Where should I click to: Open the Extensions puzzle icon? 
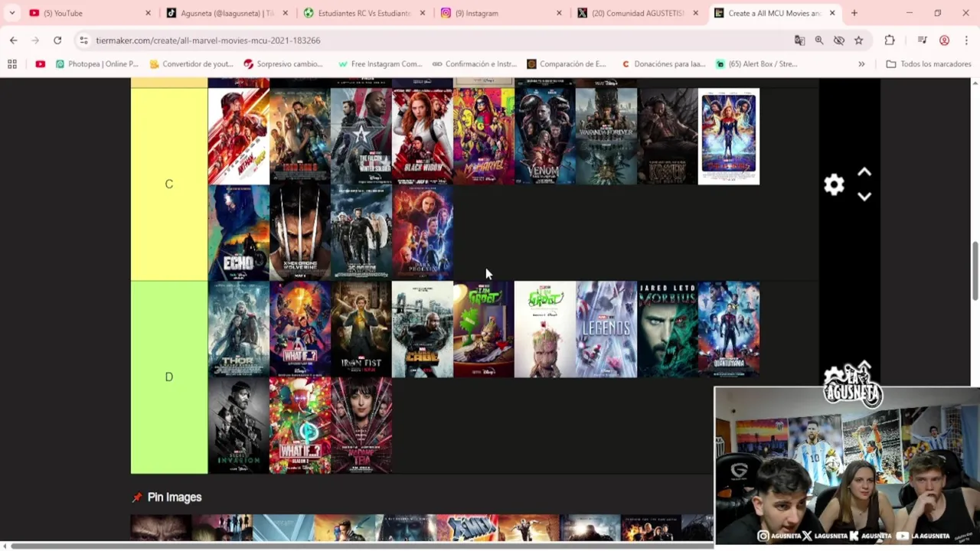tap(889, 40)
